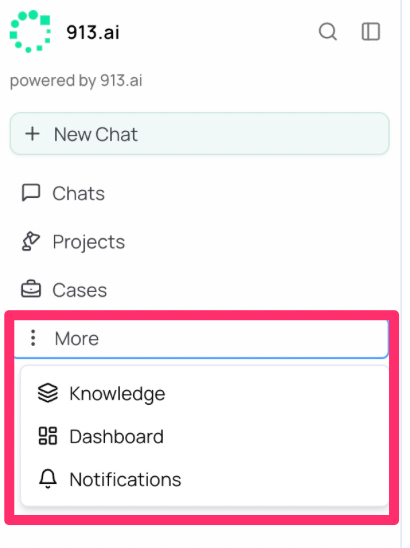This screenshot has height=548, width=410.
Task: Click the 913.ai brand name text
Action: coord(93,32)
